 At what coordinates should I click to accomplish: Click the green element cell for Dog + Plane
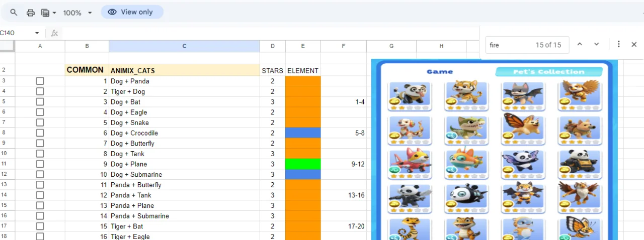303,164
